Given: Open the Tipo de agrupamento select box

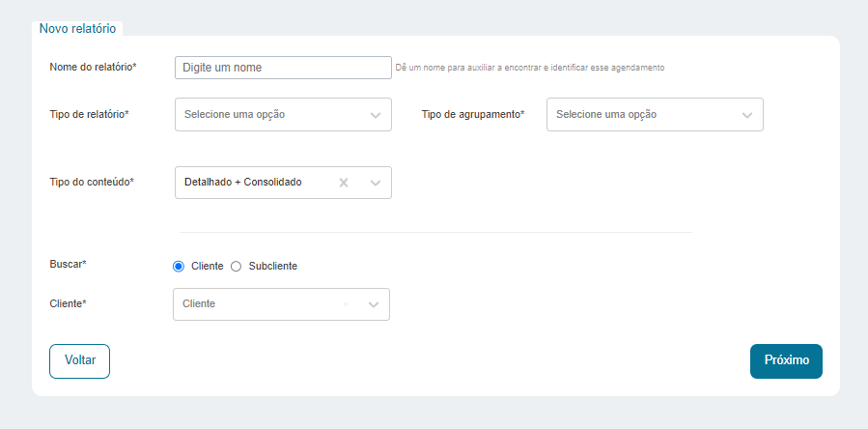Looking at the screenshot, I should point(655,115).
